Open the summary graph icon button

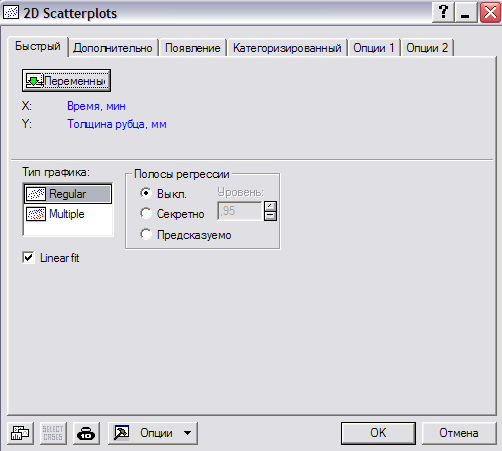[20, 433]
